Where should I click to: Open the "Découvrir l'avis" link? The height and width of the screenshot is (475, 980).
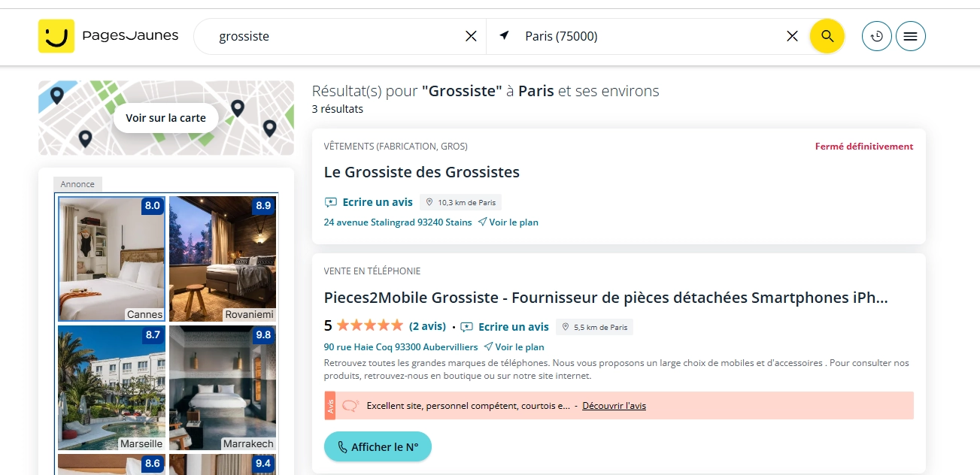(614, 405)
